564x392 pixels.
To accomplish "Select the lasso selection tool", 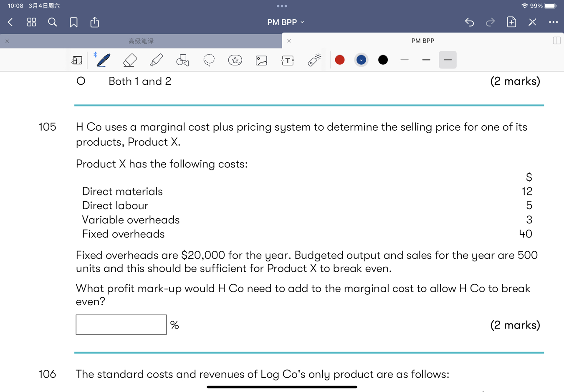I will point(209,60).
